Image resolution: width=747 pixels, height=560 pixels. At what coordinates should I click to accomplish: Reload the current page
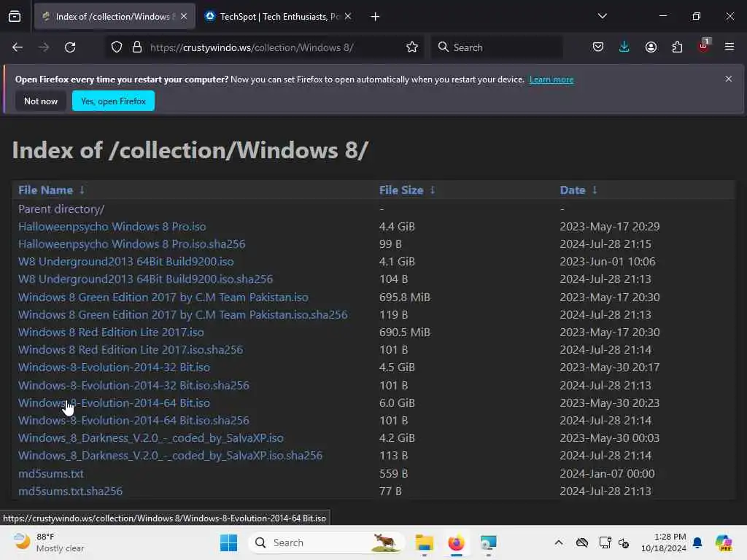coord(70,47)
